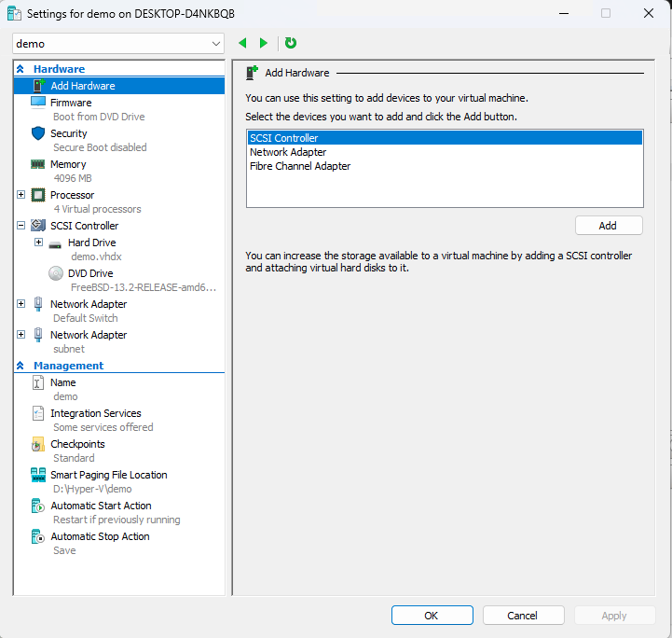Open Automatic Start Action settings
This screenshot has height=638, width=672.
102,506
